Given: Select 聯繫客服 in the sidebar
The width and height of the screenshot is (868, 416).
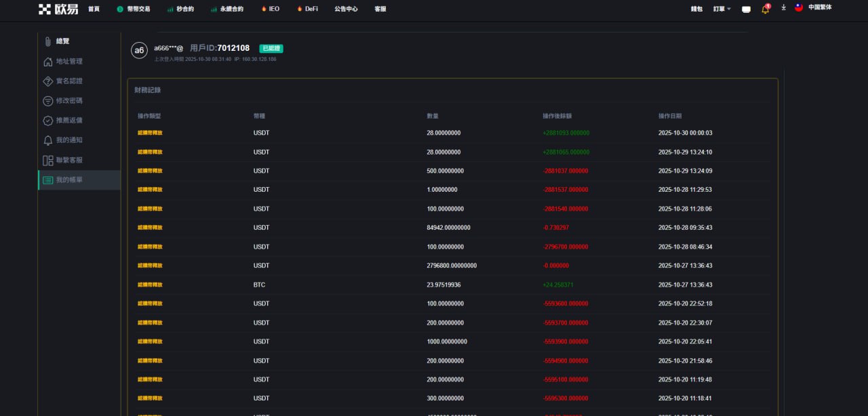Looking at the screenshot, I should click(69, 161).
